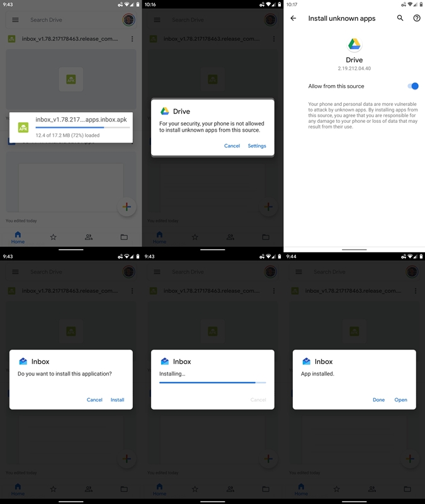Open account avatar in 72% download screen
The height and width of the screenshot is (504, 425).
coord(129,20)
